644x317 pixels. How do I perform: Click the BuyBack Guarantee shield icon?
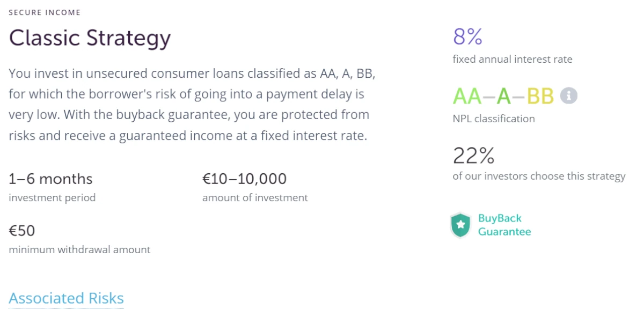coord(460,225)
